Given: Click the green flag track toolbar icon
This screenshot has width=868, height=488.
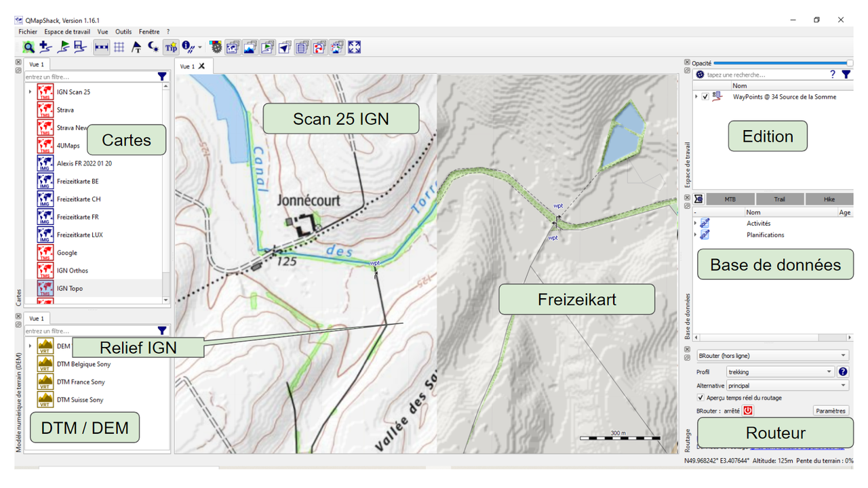Looking at the screenshot, I should [63, 47].
